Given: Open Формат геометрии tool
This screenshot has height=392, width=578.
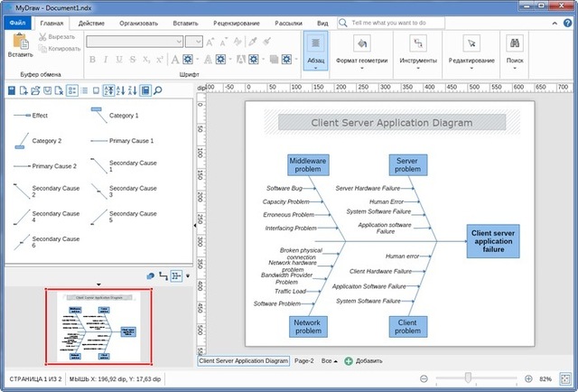Looking at the screenshot, I should [361, 43].
